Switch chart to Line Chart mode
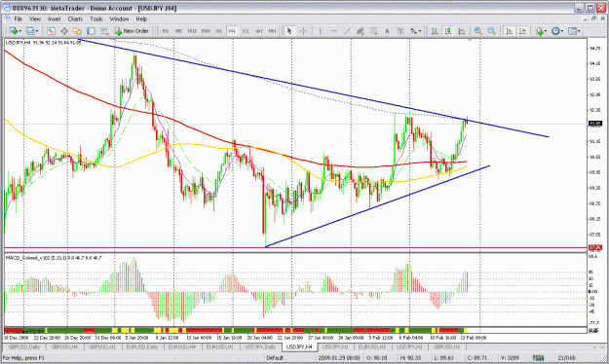 coord(462,31)
